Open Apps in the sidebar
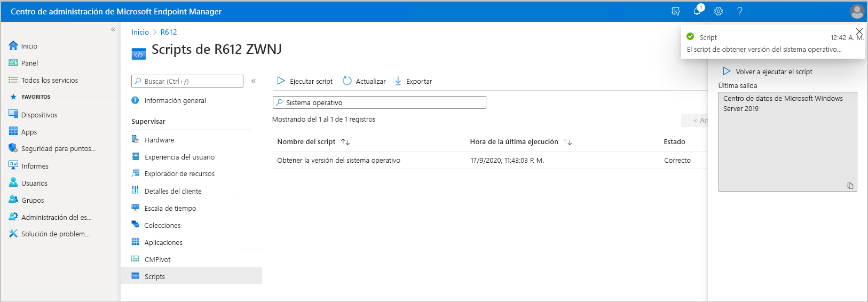Screen dimensions: 868x302 [x=23, y=132]
